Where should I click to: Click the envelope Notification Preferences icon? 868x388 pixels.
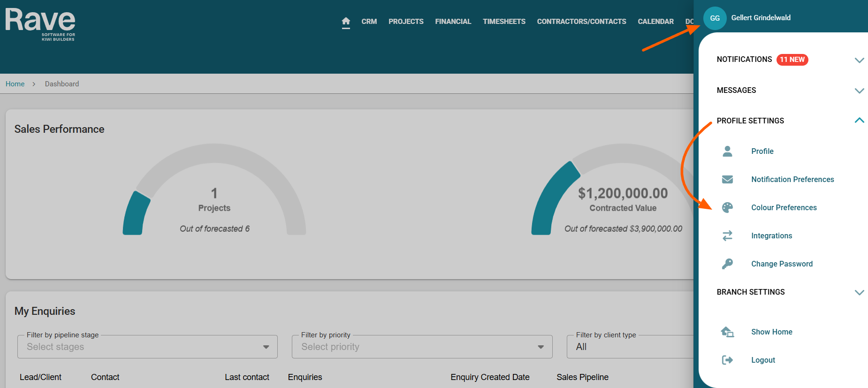[x=727, y=179]
